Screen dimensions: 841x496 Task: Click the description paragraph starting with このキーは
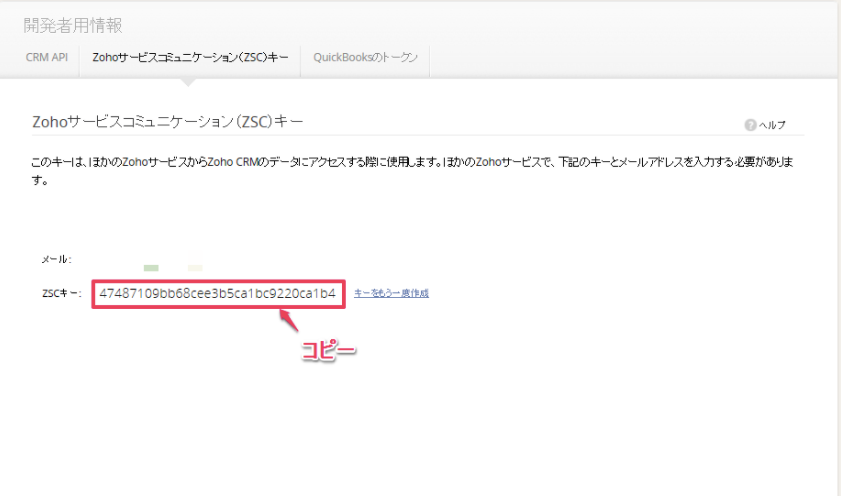[412, 171]
